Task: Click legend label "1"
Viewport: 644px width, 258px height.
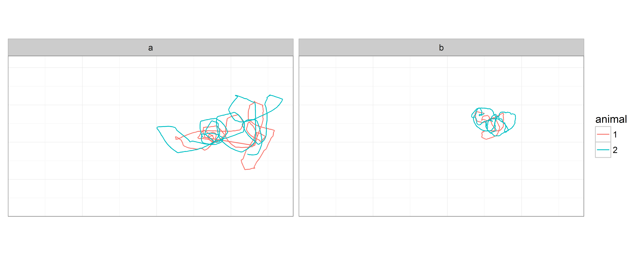Action: coord(615,134)
